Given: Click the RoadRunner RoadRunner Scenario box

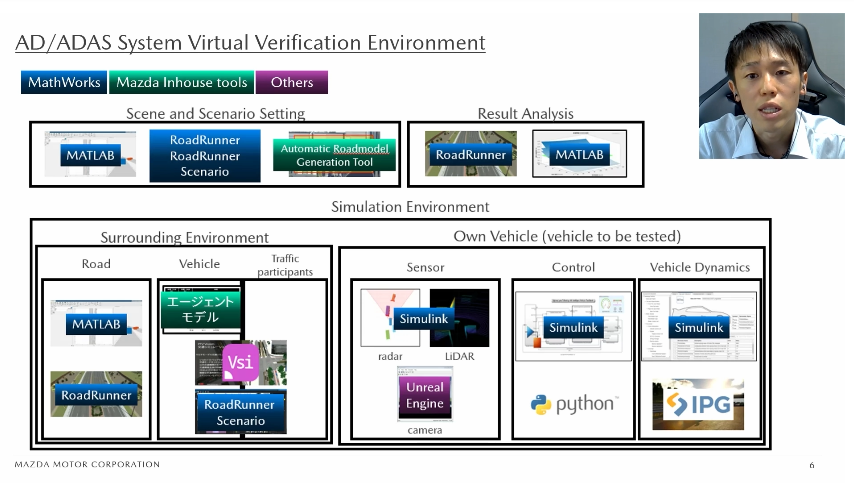Looking at the screenshot, I should pyautogui.click(x=205, y=156).
